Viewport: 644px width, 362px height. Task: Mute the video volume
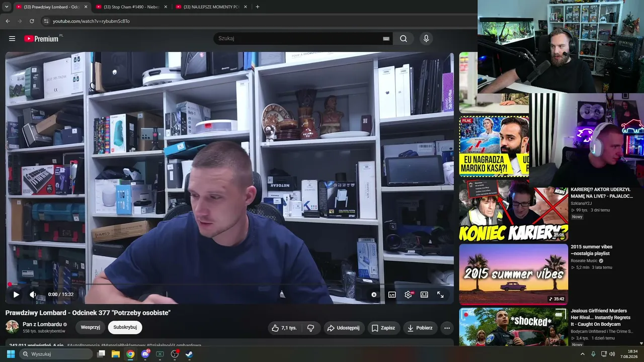33,295
